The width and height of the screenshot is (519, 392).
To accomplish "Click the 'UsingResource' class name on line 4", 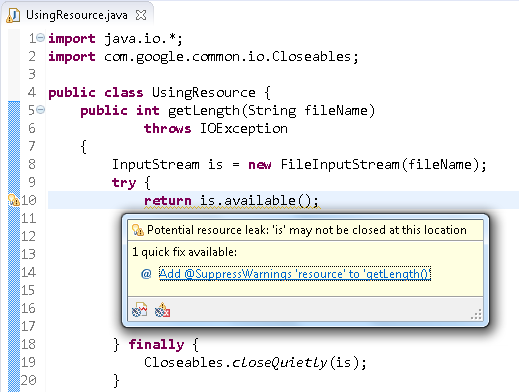I will [x=204, y=93].
